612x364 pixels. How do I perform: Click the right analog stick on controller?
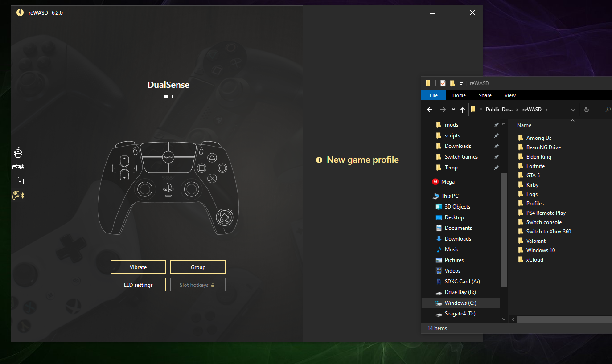192,189
